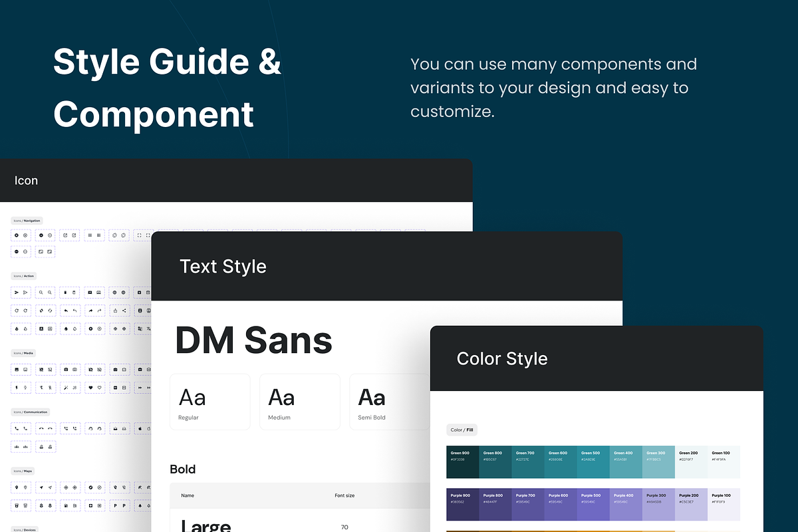Click the Color Style panel title
The height and width of the screenshot is (532, 798).
[x=502, y=358]
